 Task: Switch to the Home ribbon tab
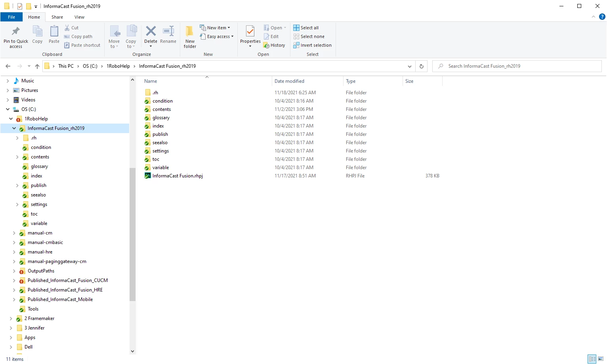pyautogui.click(x=34, y=17)
